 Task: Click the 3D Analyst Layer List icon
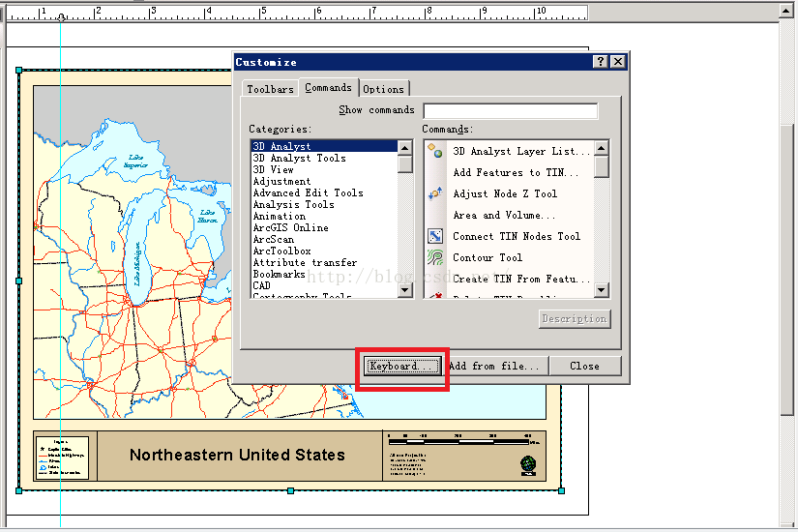click(x=435, y=151)
